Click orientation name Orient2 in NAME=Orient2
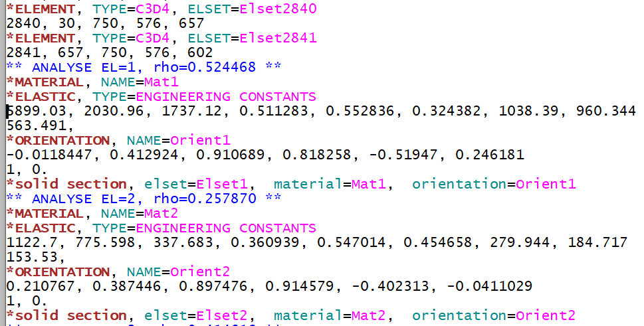Image resolution: width=644 pixels, height=326 pixels. click(x=200, y=272)
